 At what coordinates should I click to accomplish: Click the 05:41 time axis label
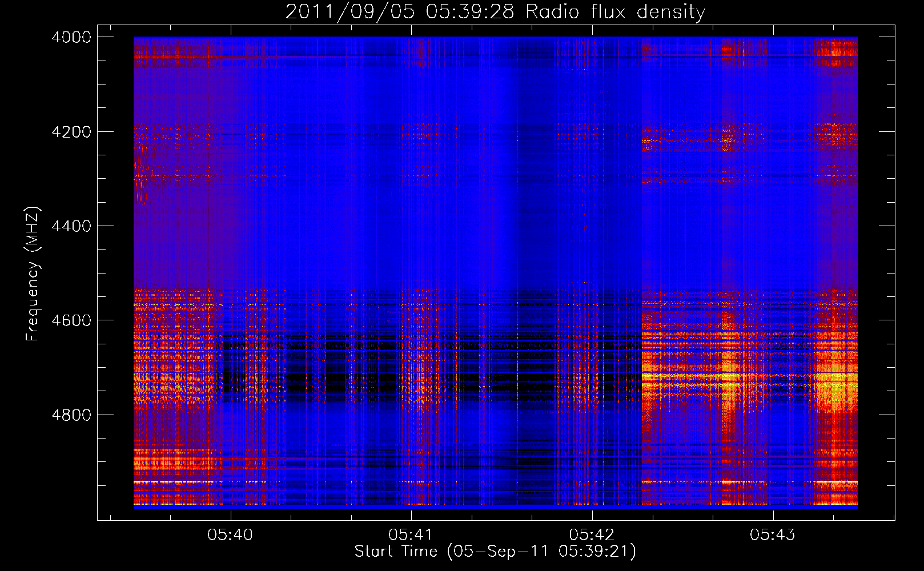click(x=411, y=534)
